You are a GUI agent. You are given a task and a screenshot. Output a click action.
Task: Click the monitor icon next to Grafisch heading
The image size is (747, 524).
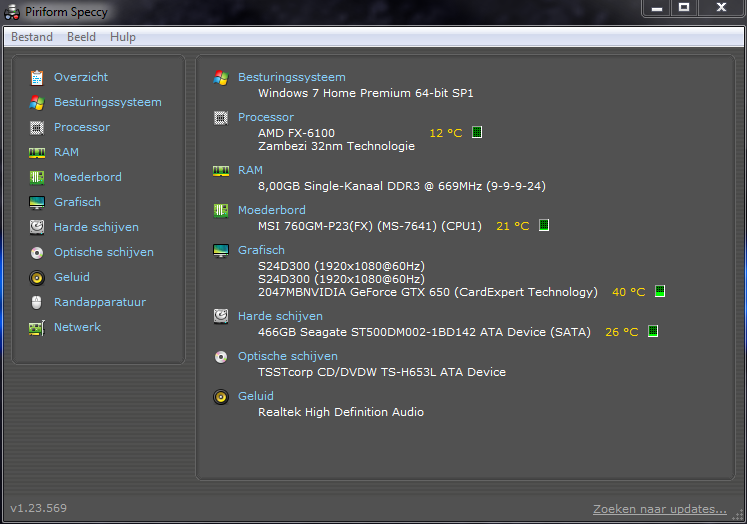221,251
